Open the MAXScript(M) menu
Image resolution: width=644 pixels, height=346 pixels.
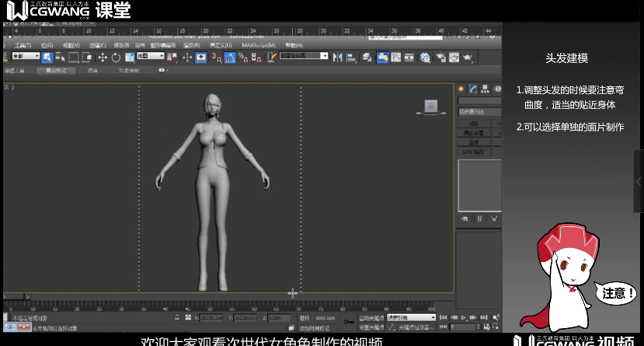pyautogui.click(x=259, y=45)
